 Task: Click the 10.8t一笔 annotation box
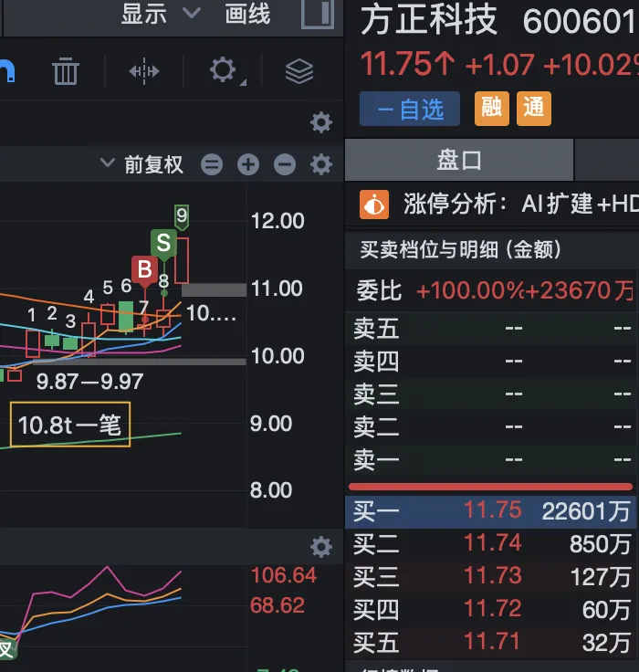point(70,425)
